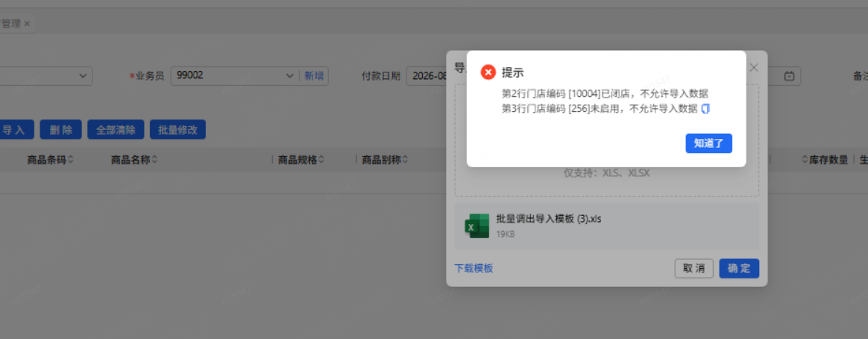Sort by 商品规格 column sort icon

click(321, 160)
